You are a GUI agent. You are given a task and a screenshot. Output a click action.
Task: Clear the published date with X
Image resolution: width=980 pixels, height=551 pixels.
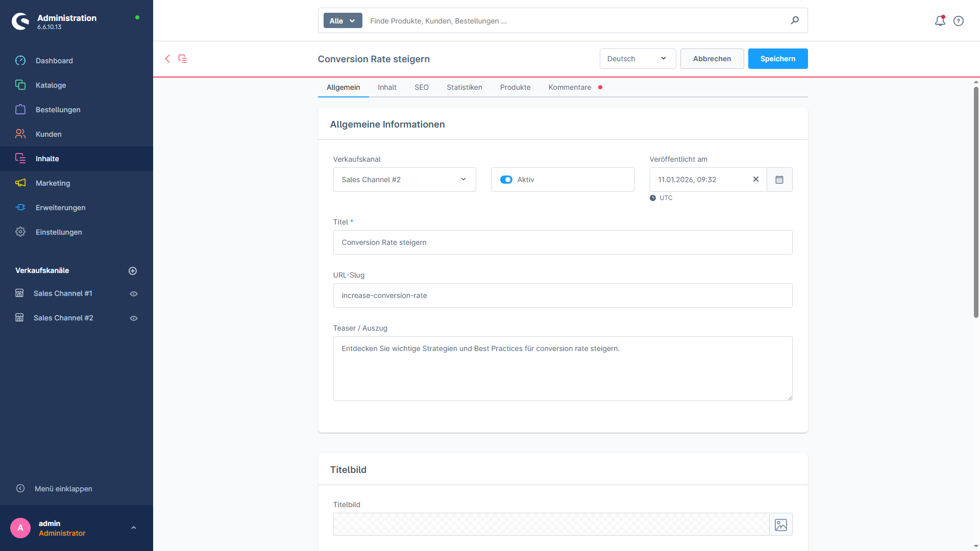pyautogui.click(x=756, y=179)
